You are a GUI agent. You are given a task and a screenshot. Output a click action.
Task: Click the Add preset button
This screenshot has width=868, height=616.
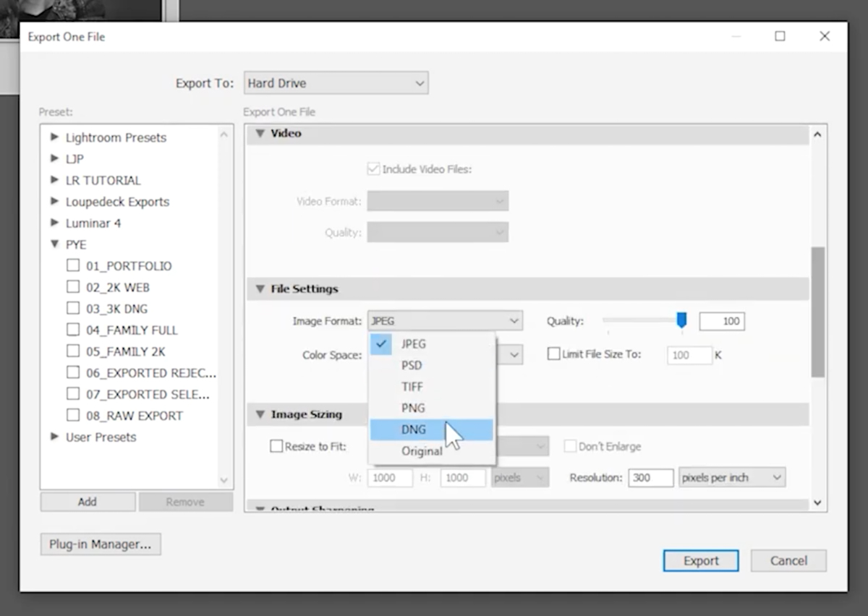point(88,502)
